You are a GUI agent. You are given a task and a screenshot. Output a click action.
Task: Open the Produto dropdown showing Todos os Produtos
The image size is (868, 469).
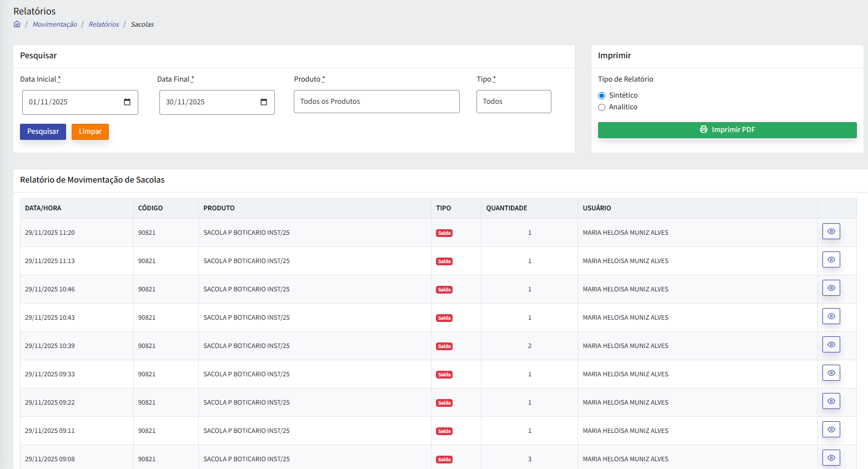coord(377,102)
